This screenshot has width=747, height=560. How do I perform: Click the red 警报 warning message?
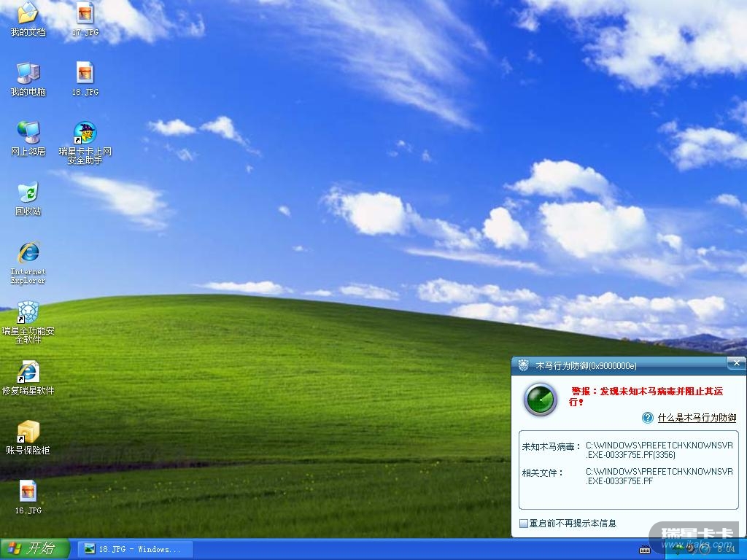coord(646,396)
